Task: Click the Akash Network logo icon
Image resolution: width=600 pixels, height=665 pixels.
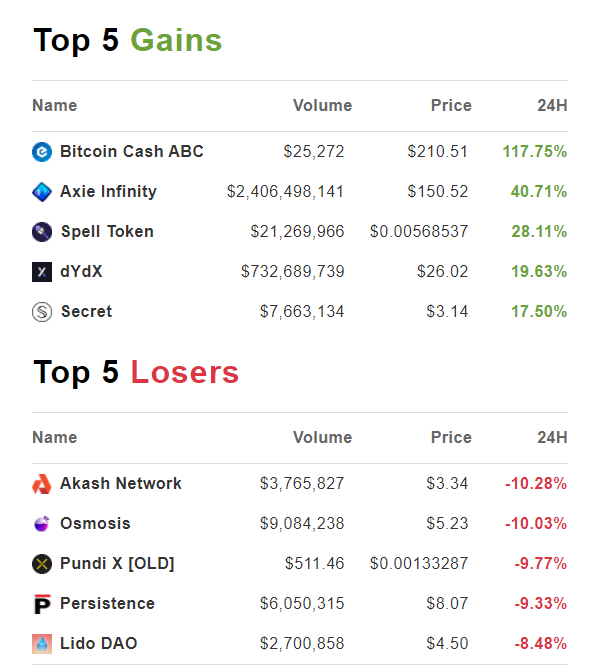Action: click(42, 484)
